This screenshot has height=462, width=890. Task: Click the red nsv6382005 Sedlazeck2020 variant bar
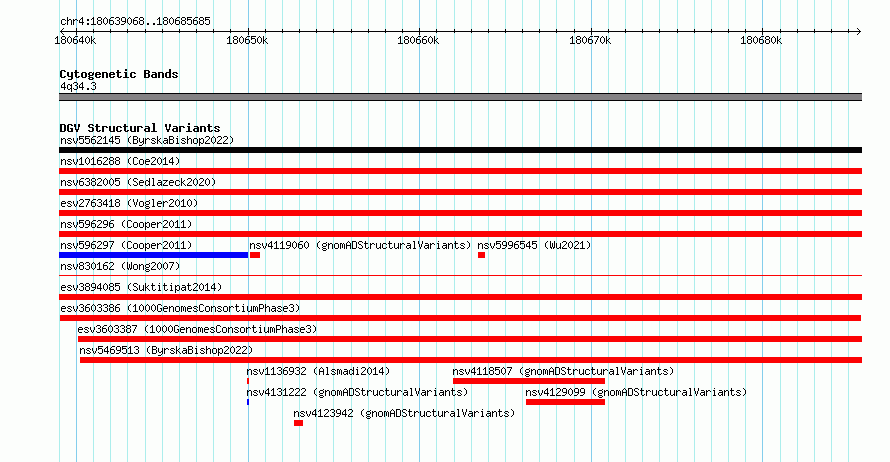point(460,192)
